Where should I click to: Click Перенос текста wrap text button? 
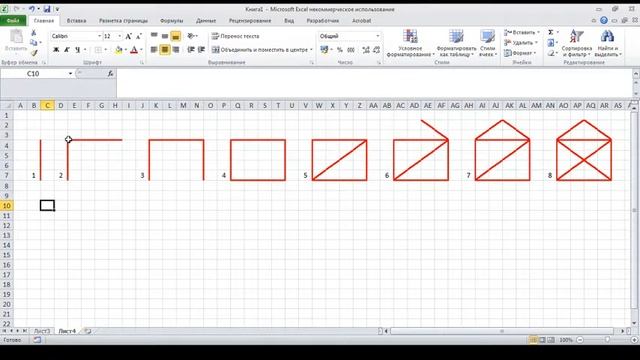[236, 36]
